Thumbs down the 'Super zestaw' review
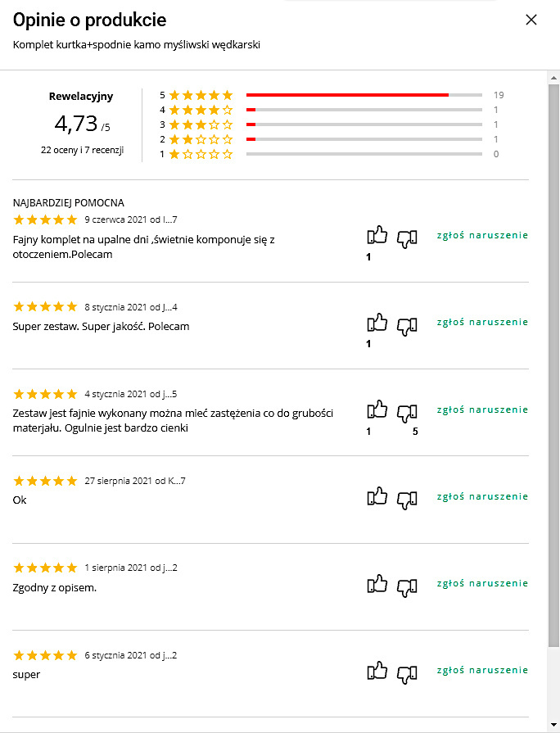 (407, 326)
